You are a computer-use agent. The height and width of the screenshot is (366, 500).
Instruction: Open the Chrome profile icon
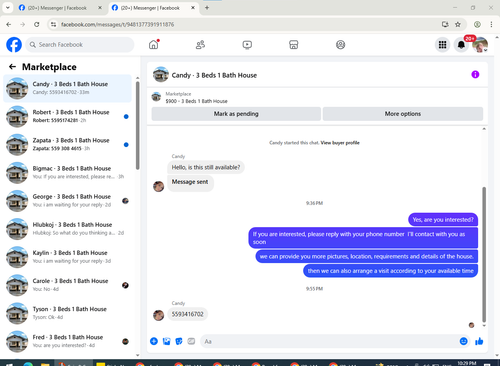point(477,24)
